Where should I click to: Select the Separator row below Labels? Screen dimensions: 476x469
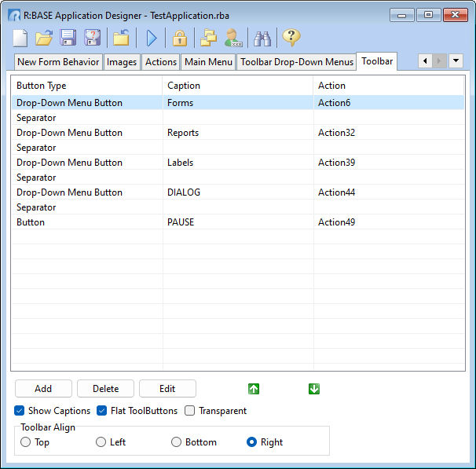[238, 178]
